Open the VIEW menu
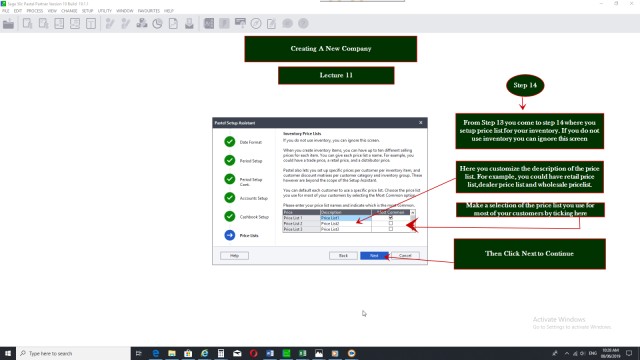Viewport: 640px width, 360px height. 52,11
